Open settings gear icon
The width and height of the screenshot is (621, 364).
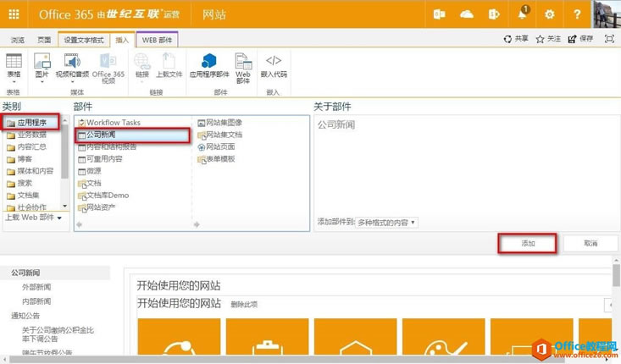(x=549, y=14)
